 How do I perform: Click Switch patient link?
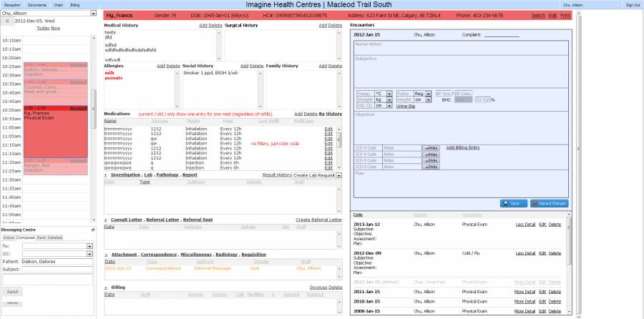538,16
